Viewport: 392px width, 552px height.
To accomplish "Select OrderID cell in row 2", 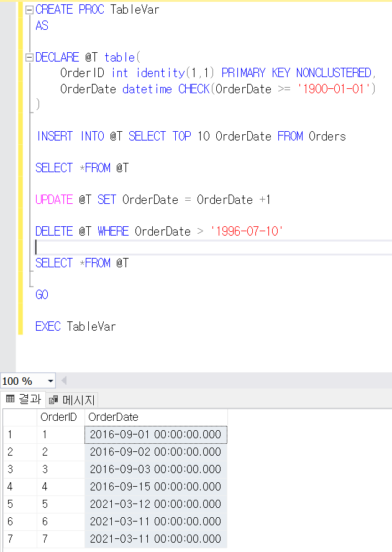I will [60, 452].
